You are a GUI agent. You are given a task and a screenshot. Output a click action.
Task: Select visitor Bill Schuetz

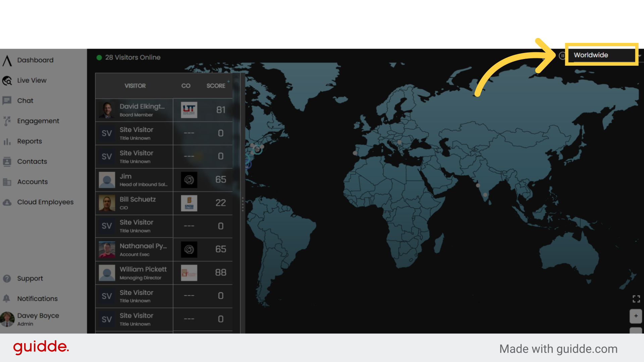164,203
